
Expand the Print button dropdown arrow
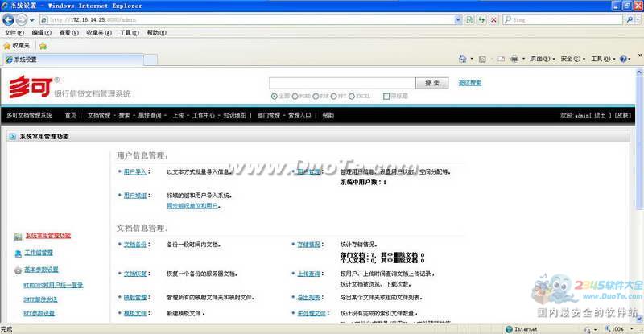click(x=523, y=60)
